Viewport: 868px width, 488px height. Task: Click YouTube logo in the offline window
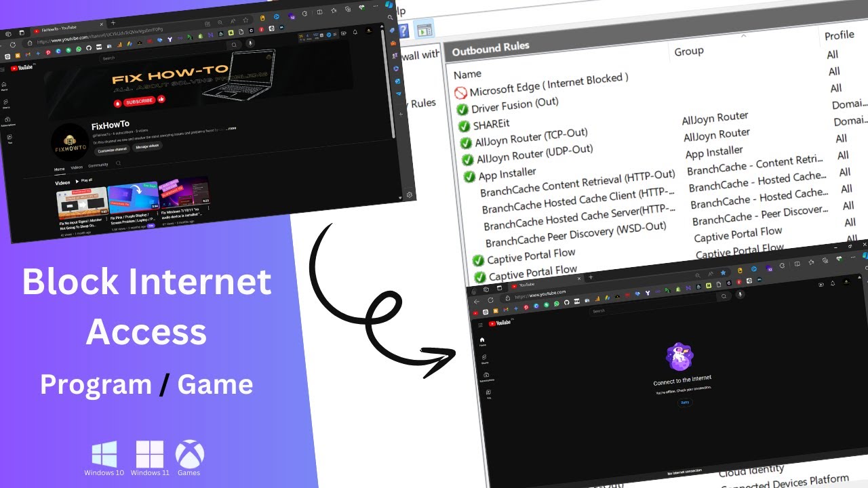coord(499,323)
